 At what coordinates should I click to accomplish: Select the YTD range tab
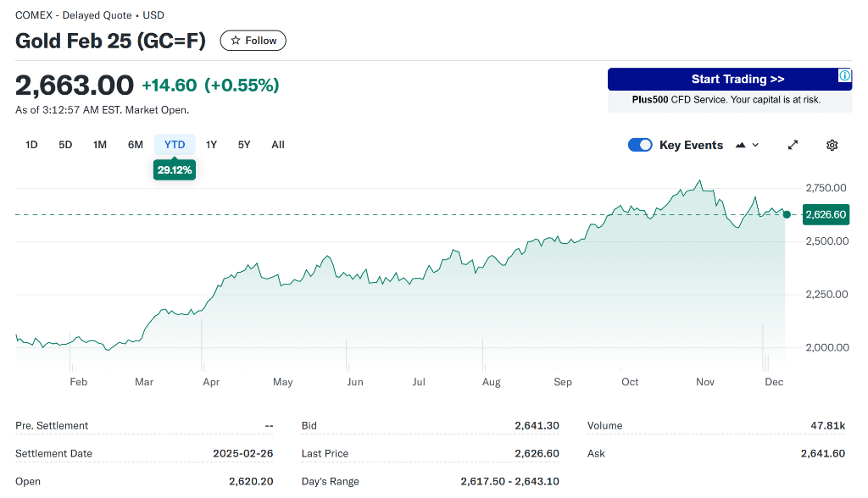click(175, 145)
